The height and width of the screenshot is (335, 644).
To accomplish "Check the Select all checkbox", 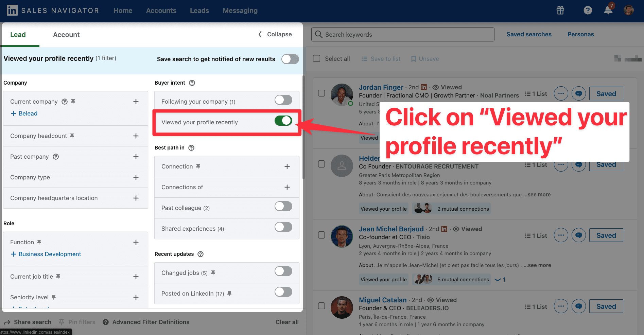I will [x=317, y=58].
